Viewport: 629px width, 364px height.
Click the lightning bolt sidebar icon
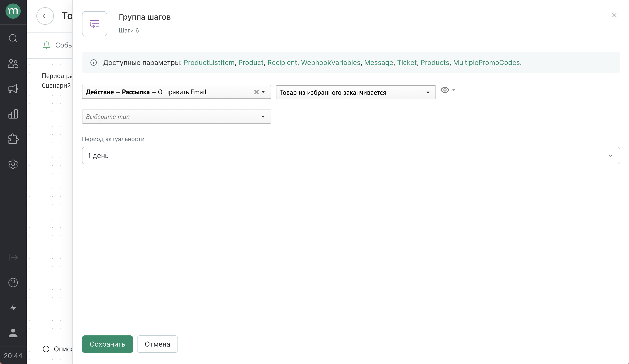point(13,308)
